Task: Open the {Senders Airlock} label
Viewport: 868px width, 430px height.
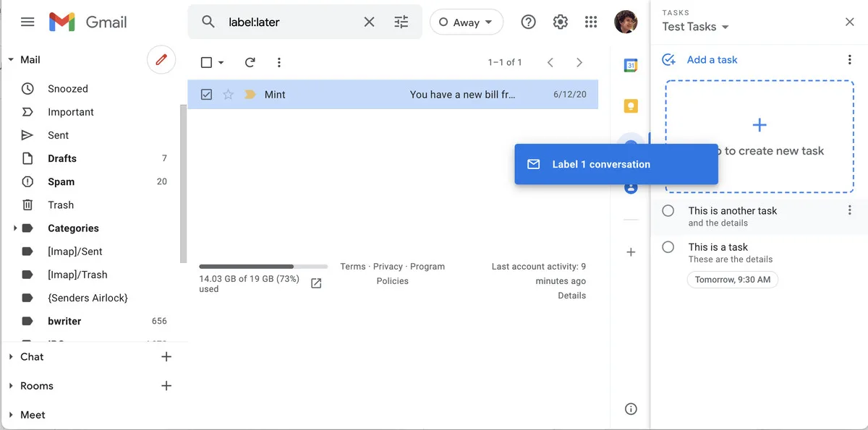Action: [90, 298]
